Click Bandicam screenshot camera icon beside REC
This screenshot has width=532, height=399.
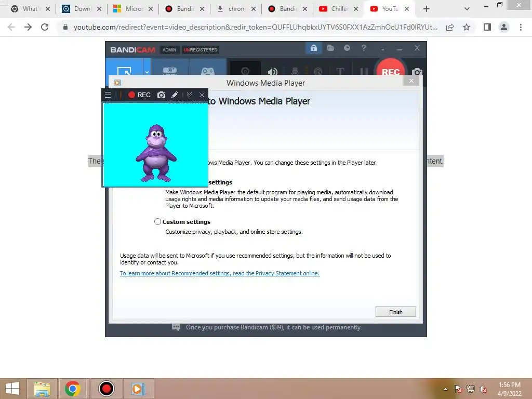[417, 72]
